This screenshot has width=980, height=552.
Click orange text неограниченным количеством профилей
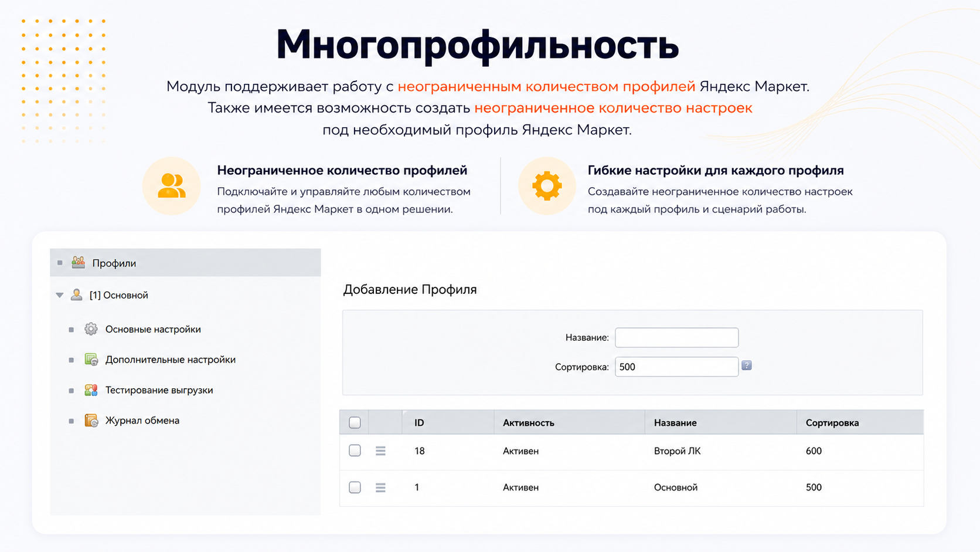546,86
